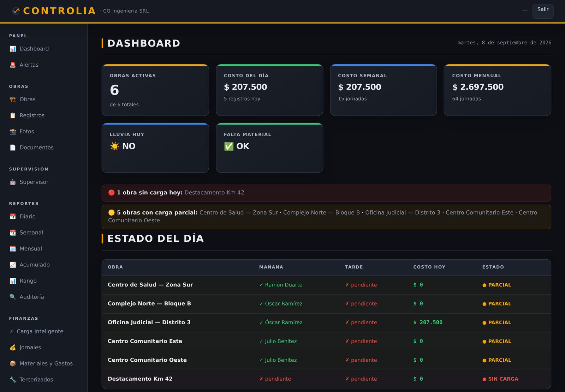Click Ramón Duarte in the Mañana column
The height and width of the screenshot is (392, 565).
click(x=281, y=285)
